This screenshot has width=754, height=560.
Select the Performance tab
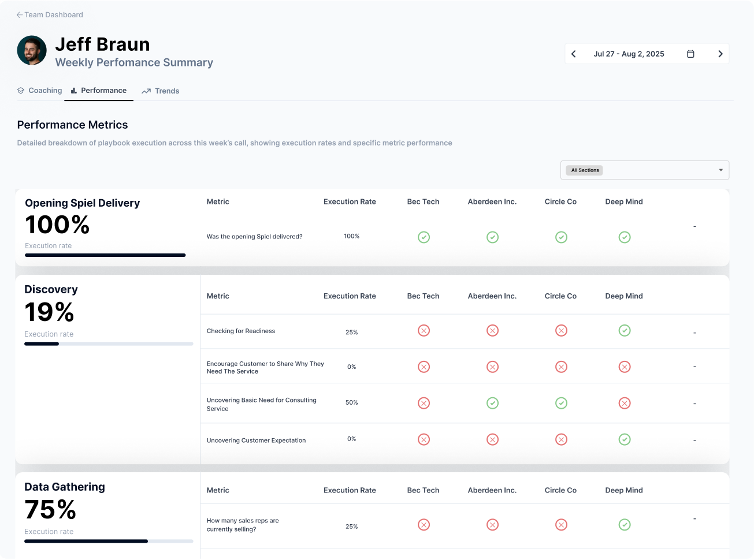coord(99,91)
